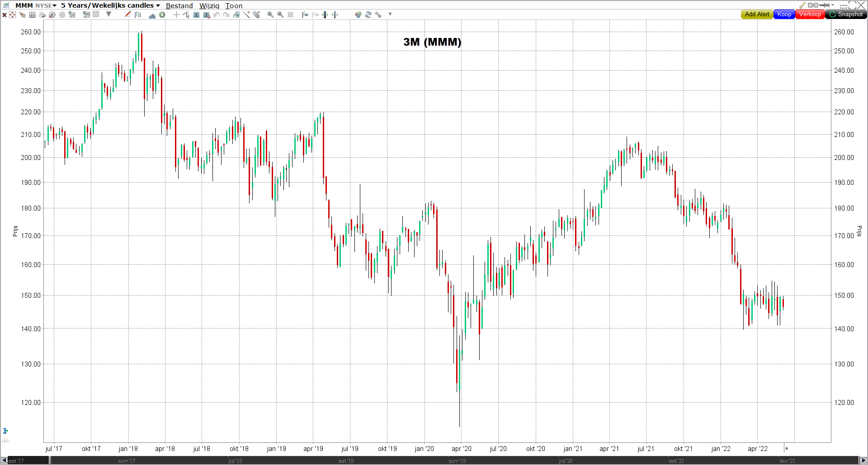Click the grid table toolbar icon
Image resolution: width=868 pixels, height=465 pixels.
click(x=32, y=15)
